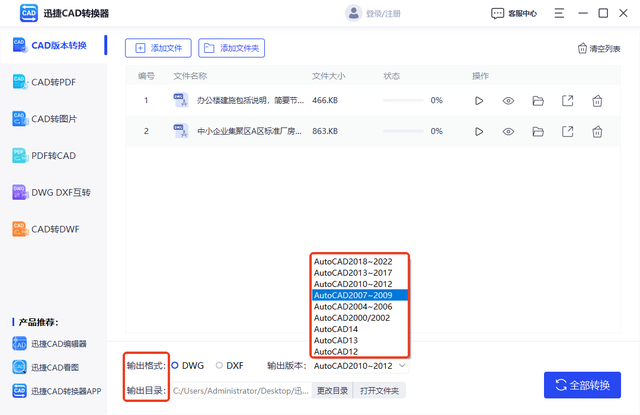Click the progress bar of row 2
Screen dimensions: 640x415
(x=403, y=131)
